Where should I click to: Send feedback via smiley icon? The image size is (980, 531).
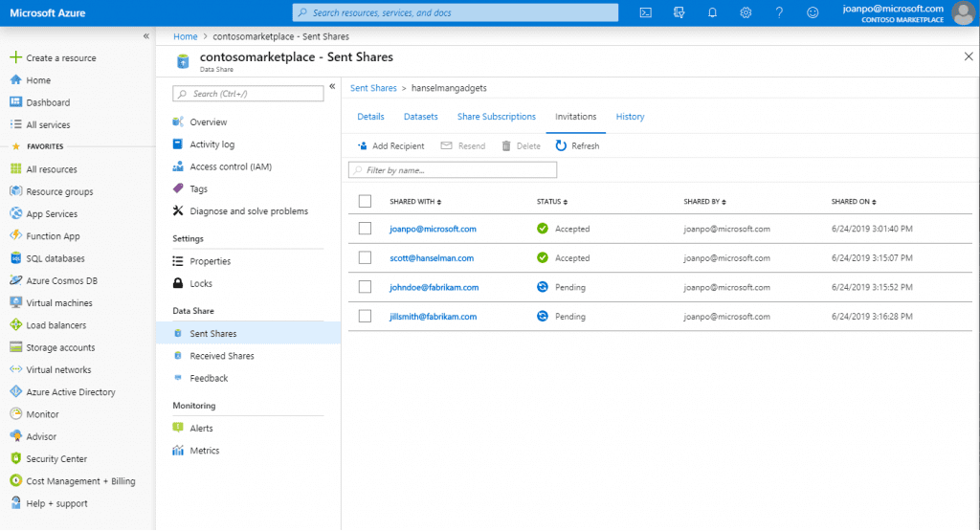813,12
